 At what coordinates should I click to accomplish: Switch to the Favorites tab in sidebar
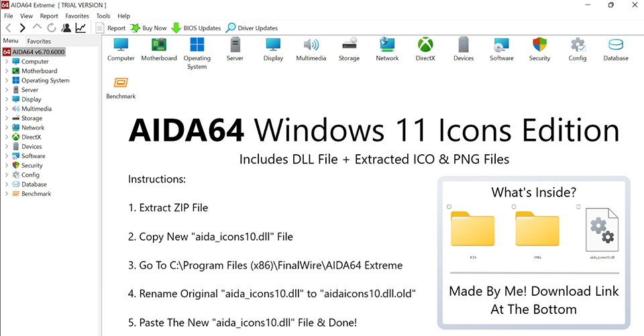point(39,41)
